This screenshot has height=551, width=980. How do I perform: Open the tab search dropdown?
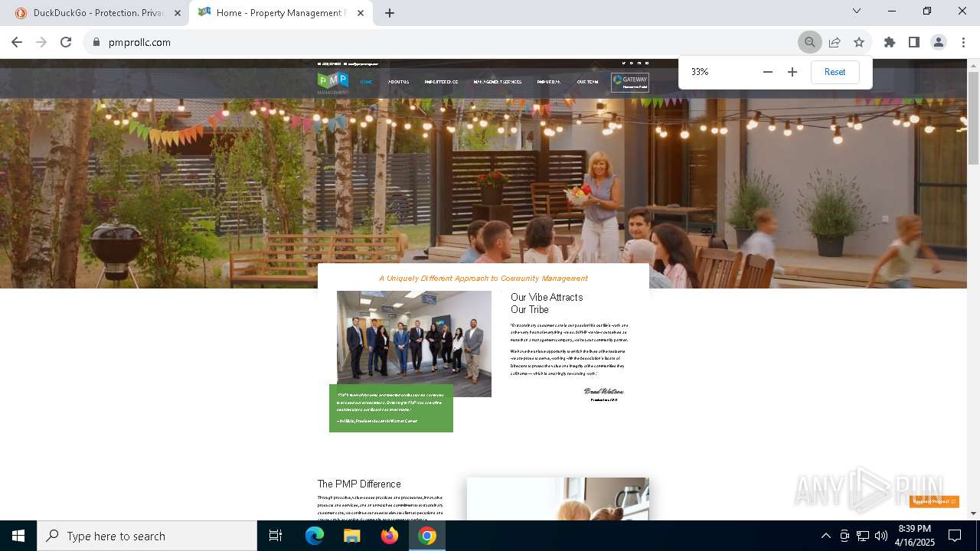[x=857, y=11]
